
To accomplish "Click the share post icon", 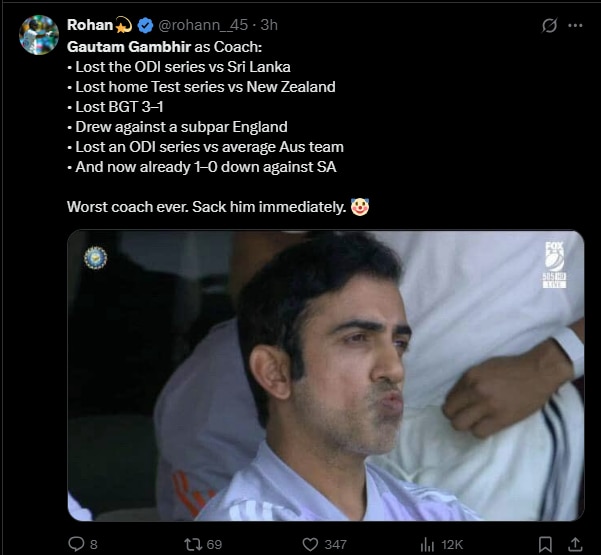I will [x=575, y=544].
